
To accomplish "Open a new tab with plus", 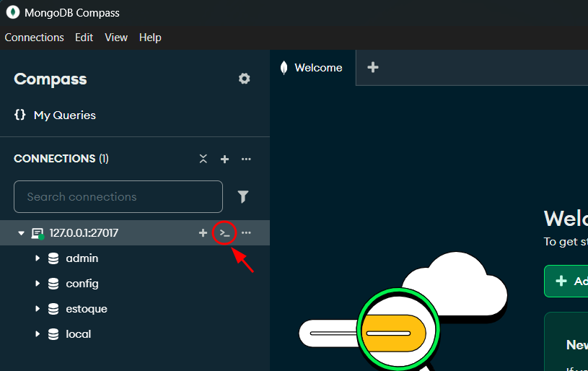I will pos(373,68).
